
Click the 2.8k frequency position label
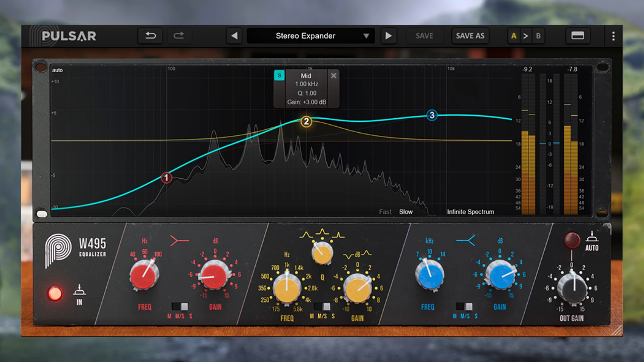[x=313, y=288]
